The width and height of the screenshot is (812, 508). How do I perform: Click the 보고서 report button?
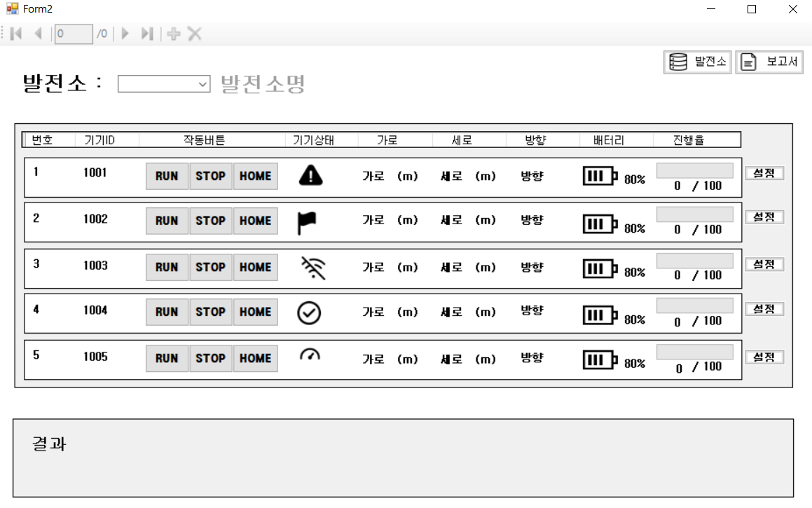click(x=769, y=62)
